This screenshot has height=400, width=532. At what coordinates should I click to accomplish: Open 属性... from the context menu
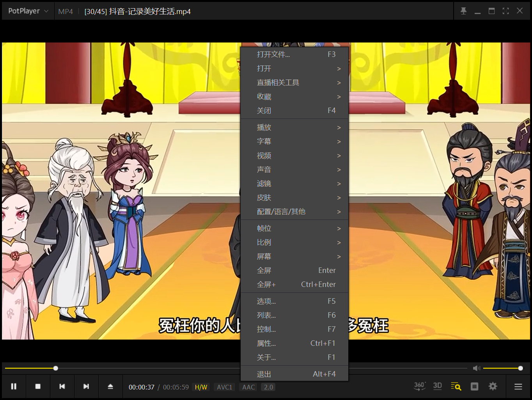point(294,343)
